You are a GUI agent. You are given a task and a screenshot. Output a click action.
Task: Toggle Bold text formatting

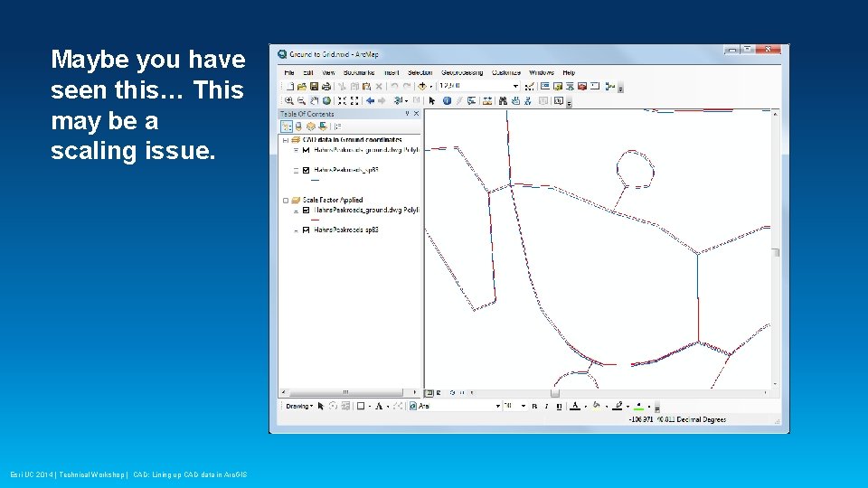(x=534, y=406)
